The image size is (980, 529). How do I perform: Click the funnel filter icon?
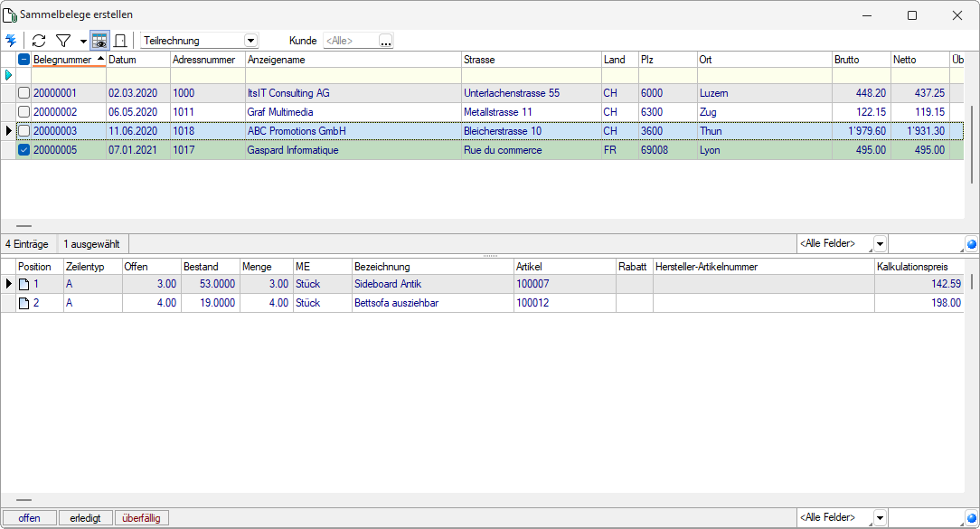63,41
